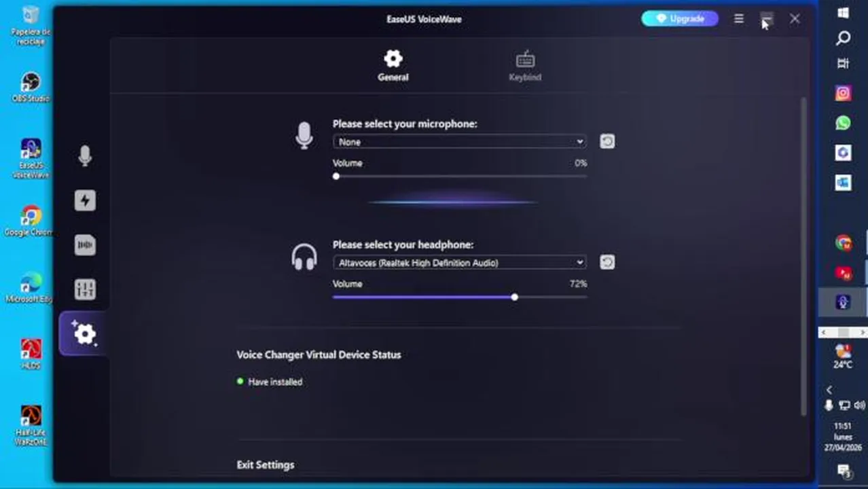Click the headphone volume slider handle at 72%
868x489 pixels.
(x=515, y=297)
